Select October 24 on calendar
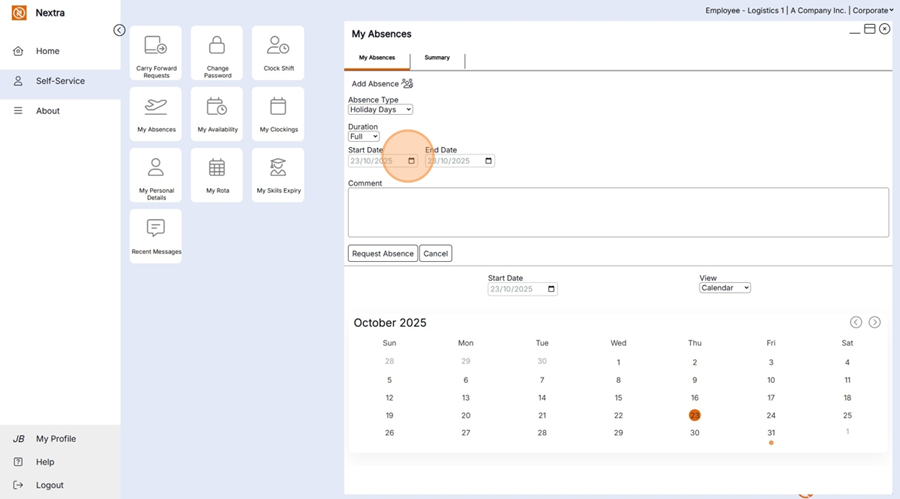 point(771,415)
